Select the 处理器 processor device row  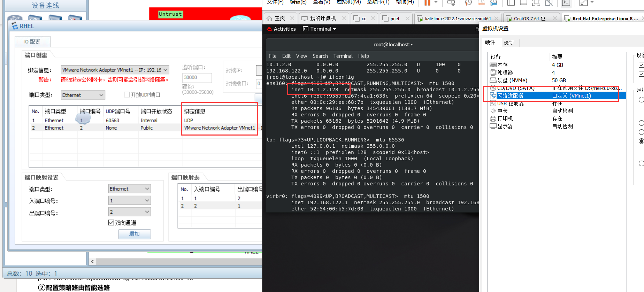pyautogui.click(x=557, y=72)
